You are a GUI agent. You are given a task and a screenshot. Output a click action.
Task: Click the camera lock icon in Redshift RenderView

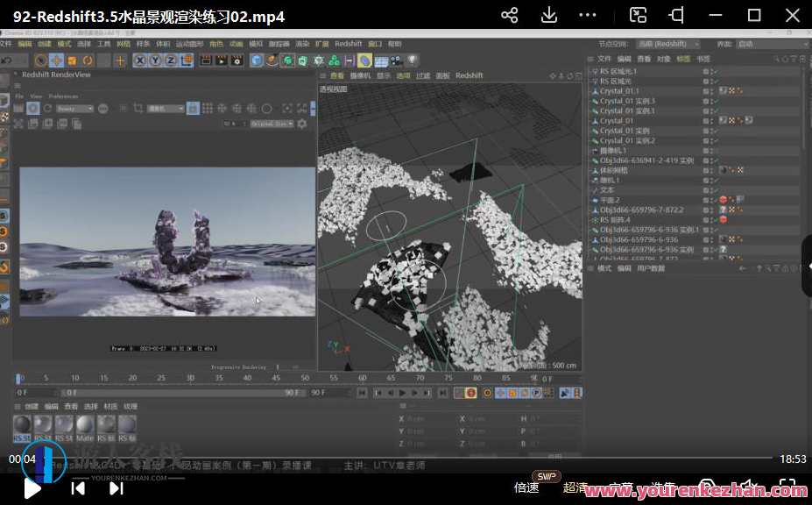click(193, 108)
